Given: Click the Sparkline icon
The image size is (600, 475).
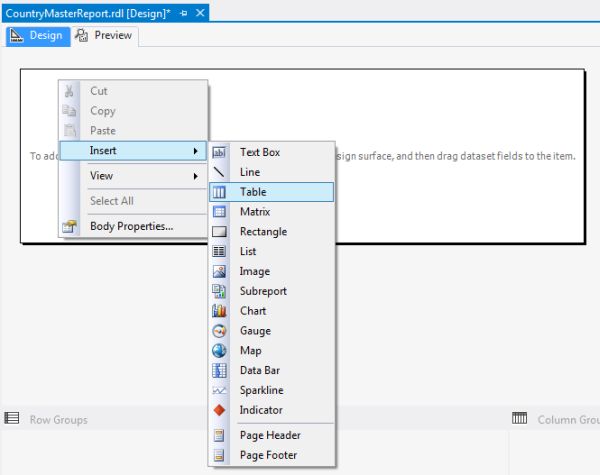Looking at the screenshot, I should tap(219, 390).
